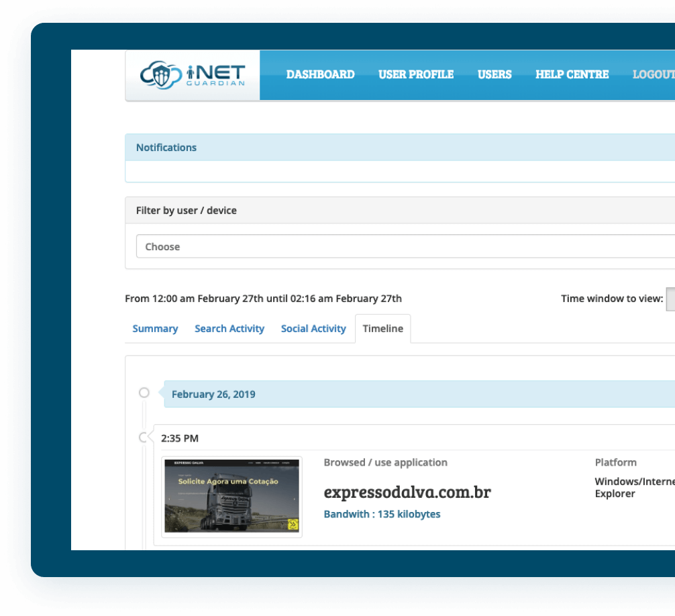
Task: Click Logout in the top navigation
Action: (654, 74)
